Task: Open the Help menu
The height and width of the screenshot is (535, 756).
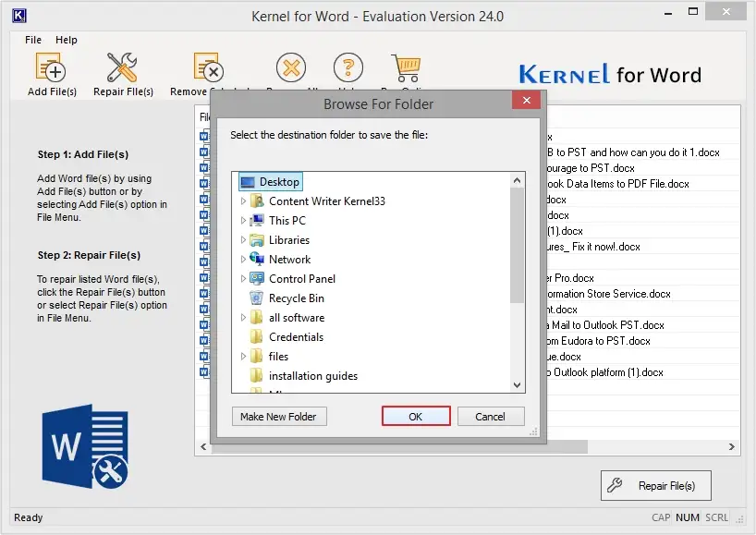Action: (66, 40)
